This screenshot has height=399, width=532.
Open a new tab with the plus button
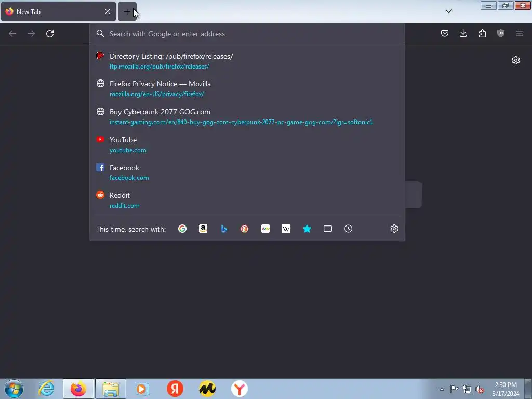pos(127,11)
